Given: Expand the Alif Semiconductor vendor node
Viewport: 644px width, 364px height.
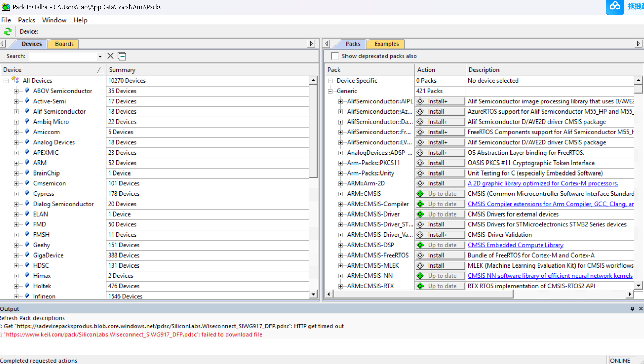Looking at the screenshot, I should [x=16, y=112].
